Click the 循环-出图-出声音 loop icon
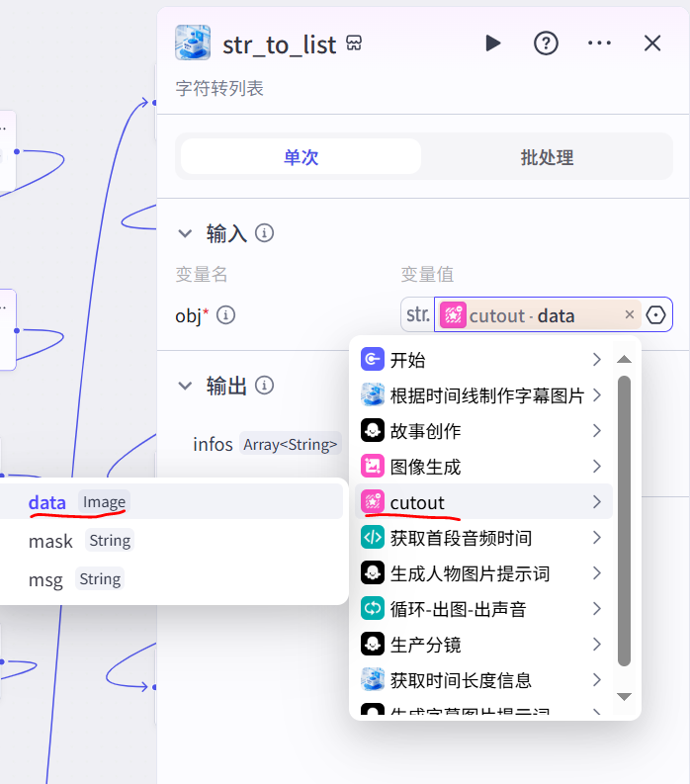The width and height of the screenshot is (690, 784). pos(373,608)
